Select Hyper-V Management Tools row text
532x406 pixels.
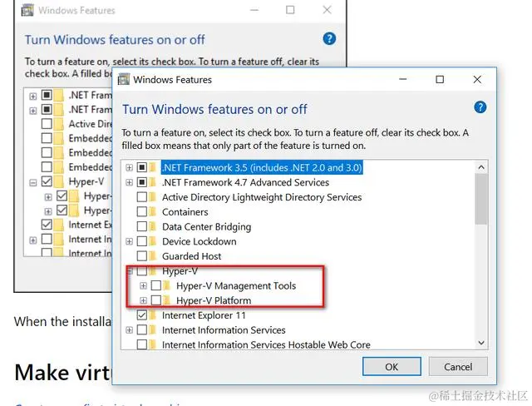pyautogui.click(x=236, y=286)
